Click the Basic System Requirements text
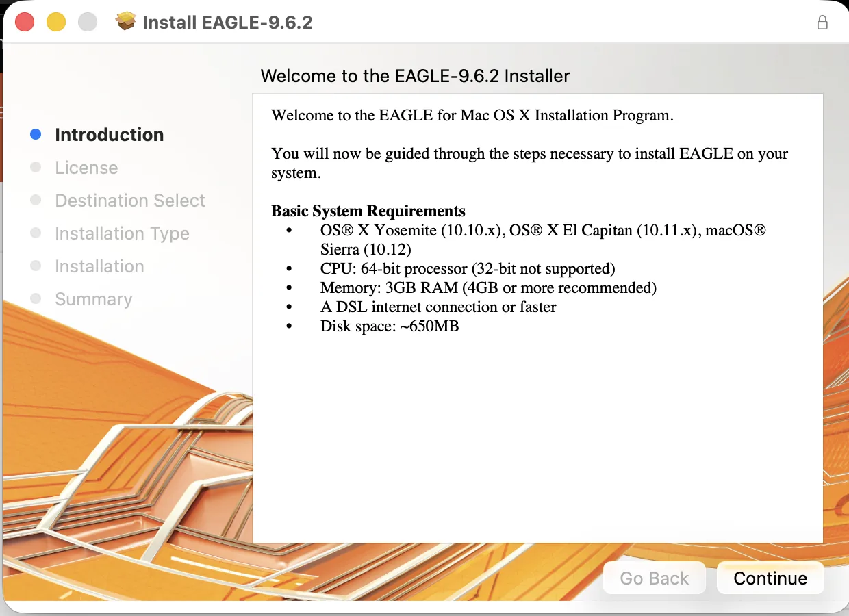The width and height of the screenshot is (849, 616). coord(368,211)
